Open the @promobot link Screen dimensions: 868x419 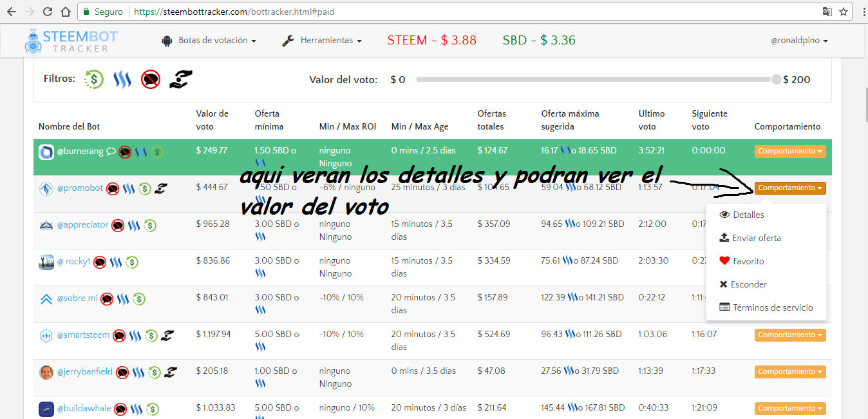(x=80, y=188)
